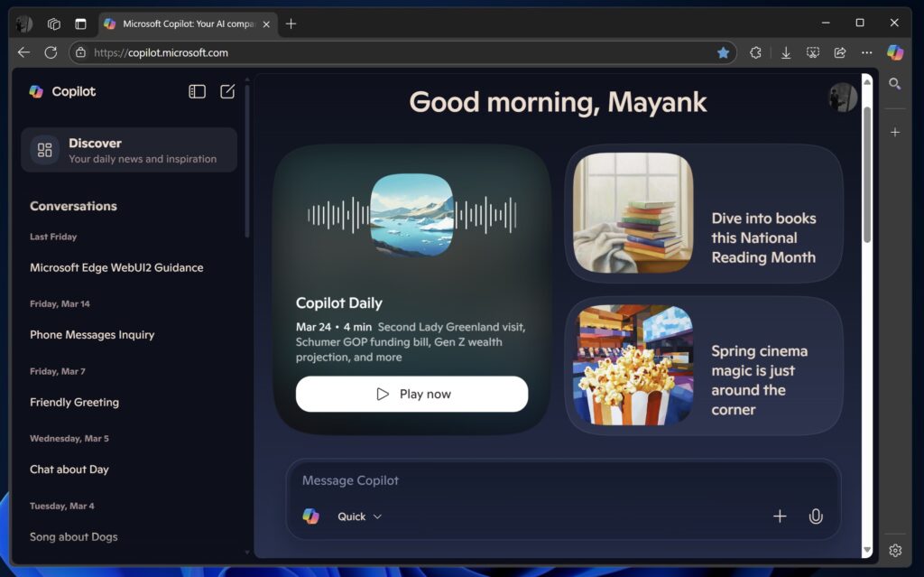Open the Friendly Greeting conversation
The image size is (924, 577).
(x=74, y=402)
